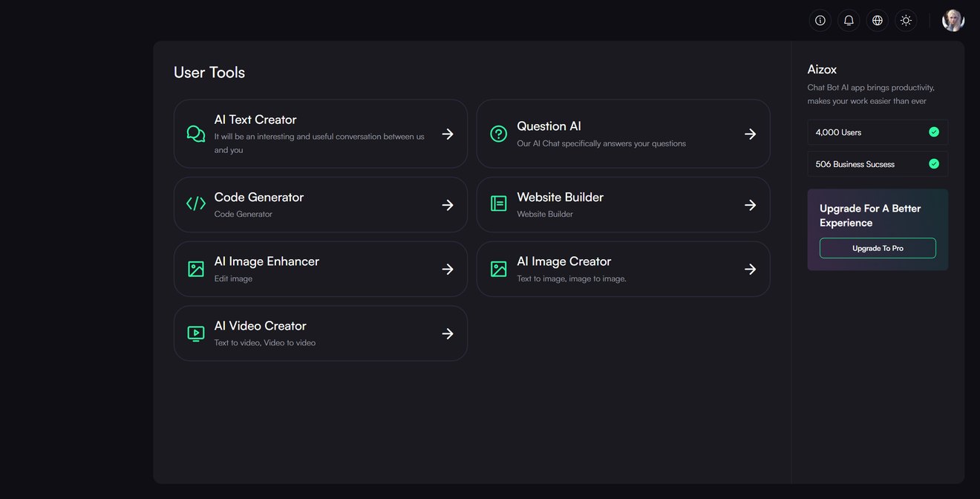The image size is (980, 499).
Task: Click 'Our AI Chat specifically answers your questions' text
Action: [601, 143]
